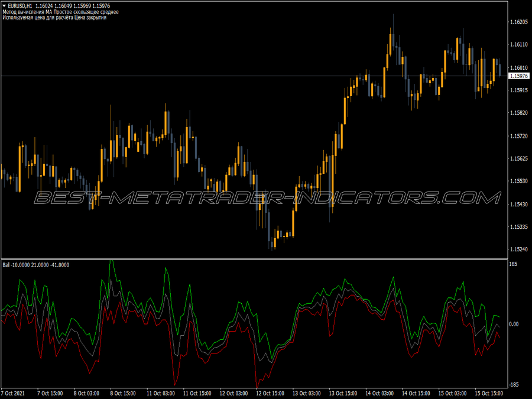Click the 1.16205 price scale label
Viewport: 532px width, 399px height.
519,22
